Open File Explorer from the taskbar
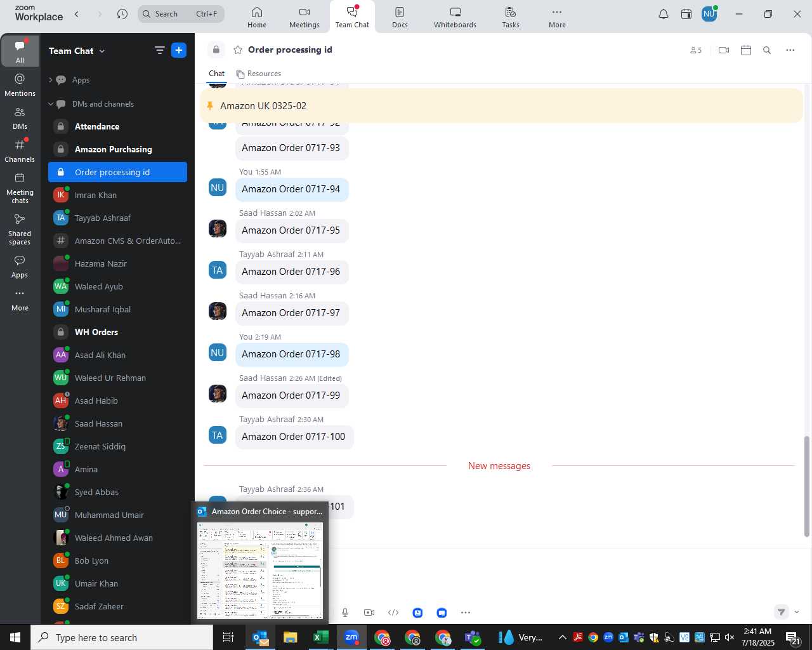Viewport: 812px width, 650px height. 291,637
